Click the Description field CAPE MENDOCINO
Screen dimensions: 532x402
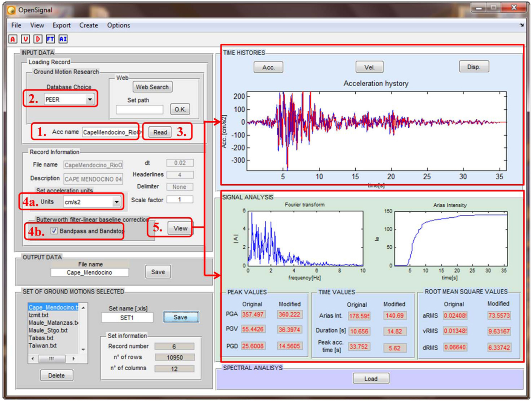pos(93,179)
